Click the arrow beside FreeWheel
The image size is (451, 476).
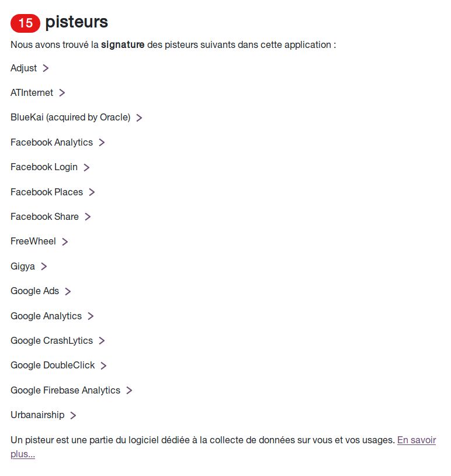tap(65, 242)
